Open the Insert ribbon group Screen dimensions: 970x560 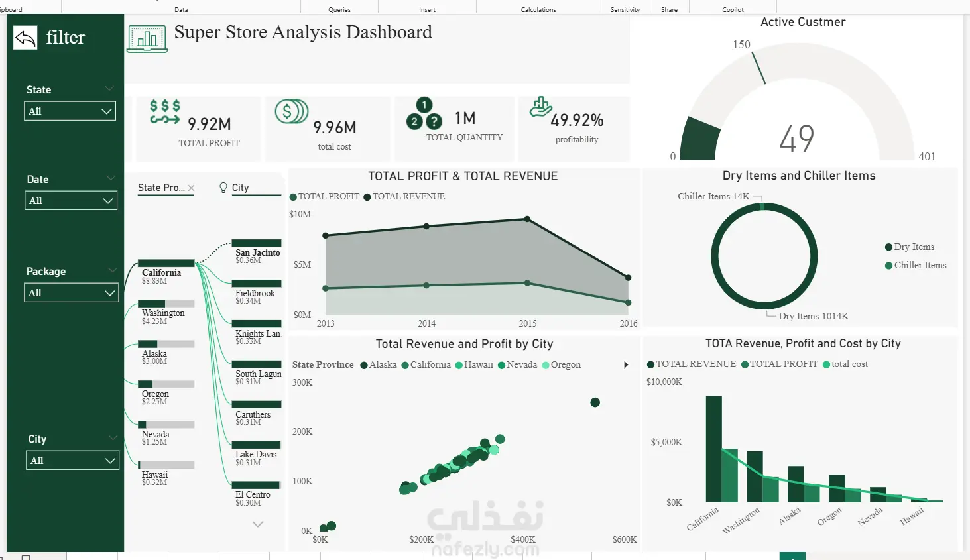tap(428, 9)
